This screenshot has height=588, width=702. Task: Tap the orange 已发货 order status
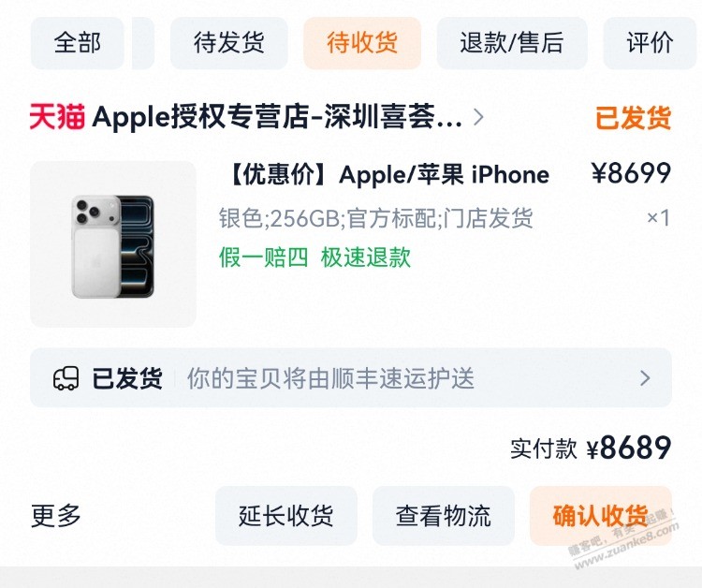click(x=633, y=118)
